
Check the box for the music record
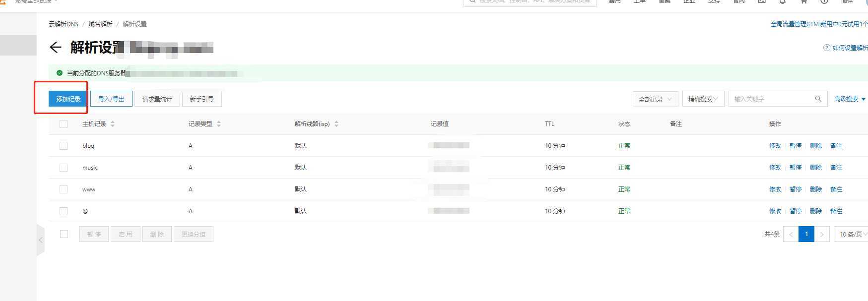click(64, 168)
